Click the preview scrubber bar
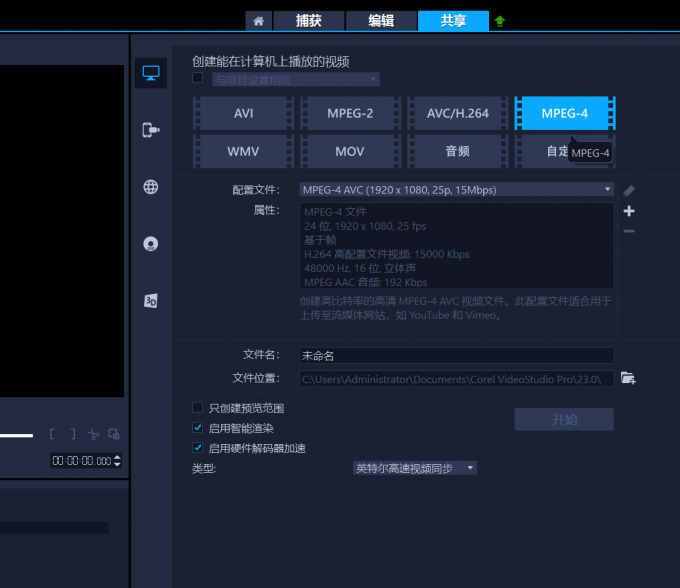680x588 pixels. pos(16,435)
